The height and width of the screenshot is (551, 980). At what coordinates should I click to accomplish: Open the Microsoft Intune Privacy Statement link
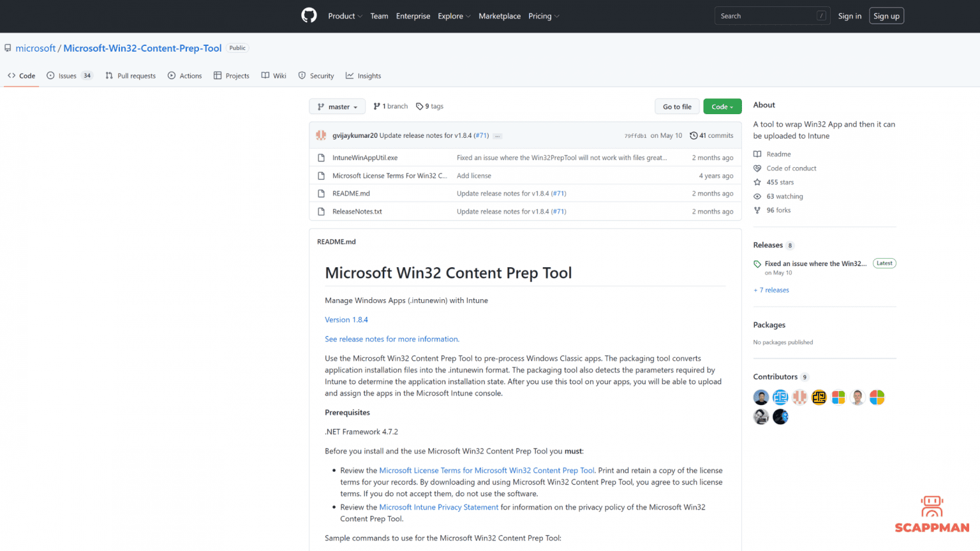pyautogui.click(x=438, y=506)
